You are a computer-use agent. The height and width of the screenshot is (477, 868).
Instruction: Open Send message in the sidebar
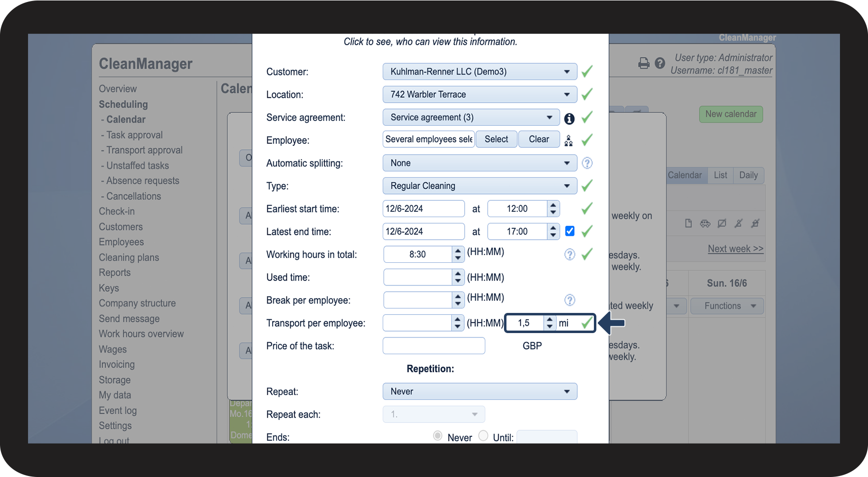129,319
